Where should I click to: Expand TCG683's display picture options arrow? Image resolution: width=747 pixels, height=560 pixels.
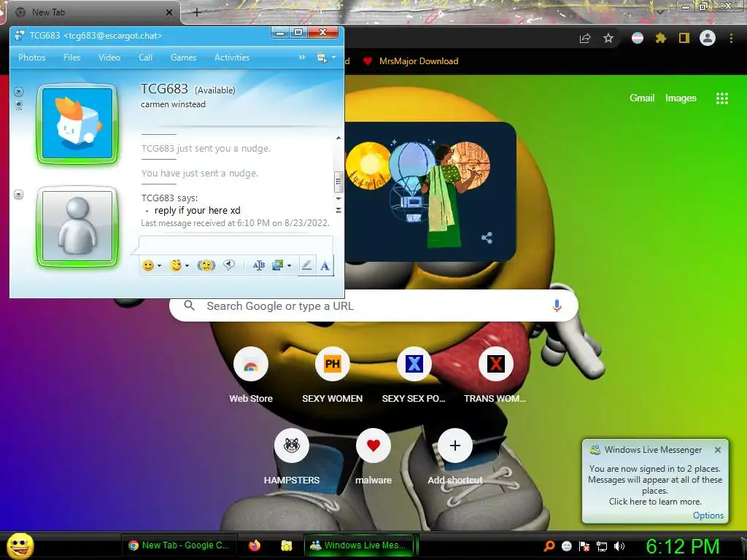click(18, 91)
